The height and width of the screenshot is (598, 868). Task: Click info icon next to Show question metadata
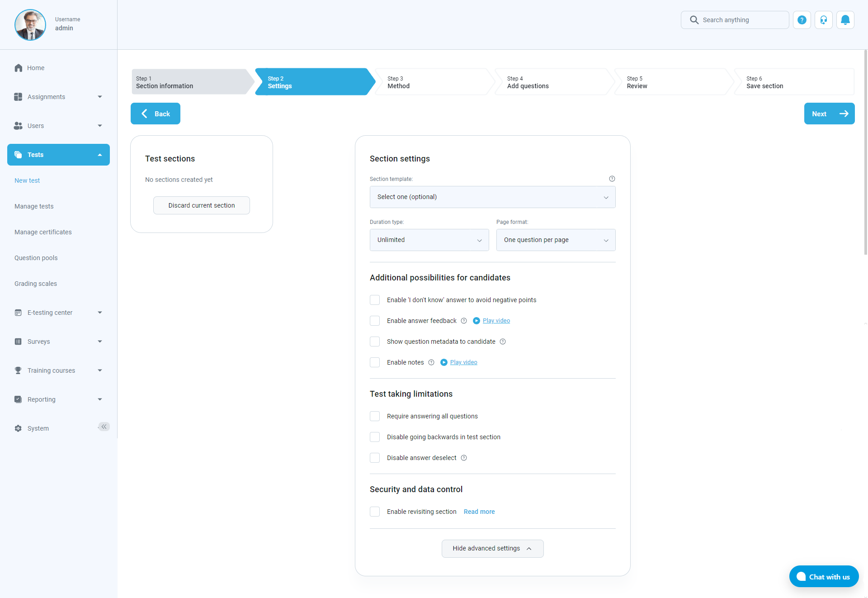(502, 342)
